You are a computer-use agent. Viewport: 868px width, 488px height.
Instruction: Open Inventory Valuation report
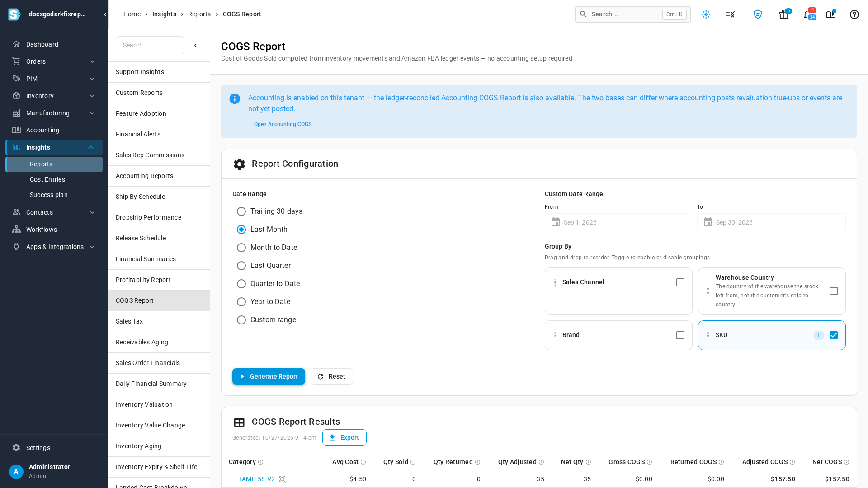click(x=159, y=405)
